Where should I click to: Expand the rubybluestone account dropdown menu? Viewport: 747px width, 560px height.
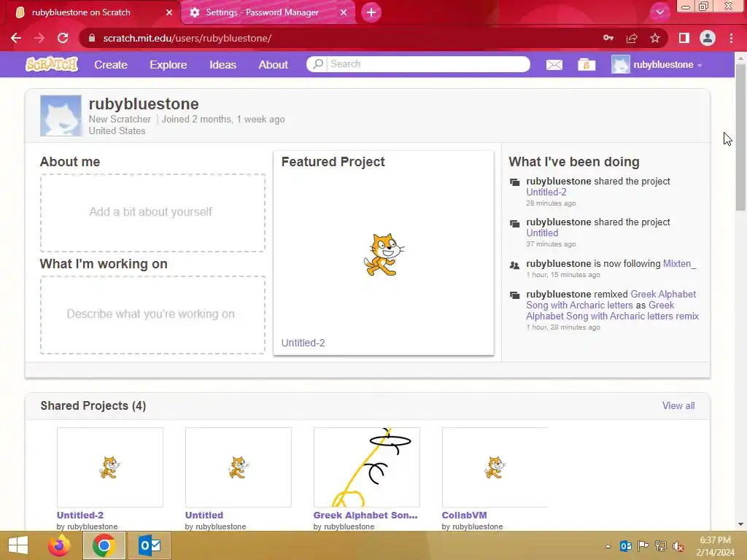point(700,65)
